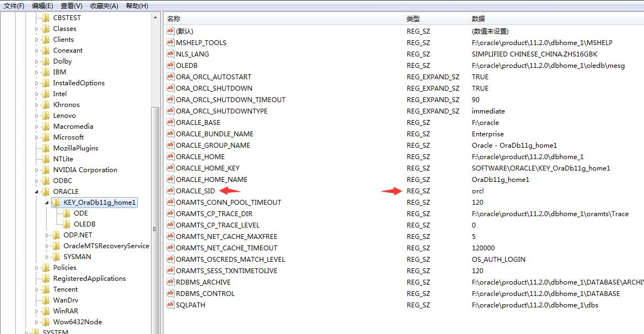Open the 帮助(H) menu

click(137, 6)
